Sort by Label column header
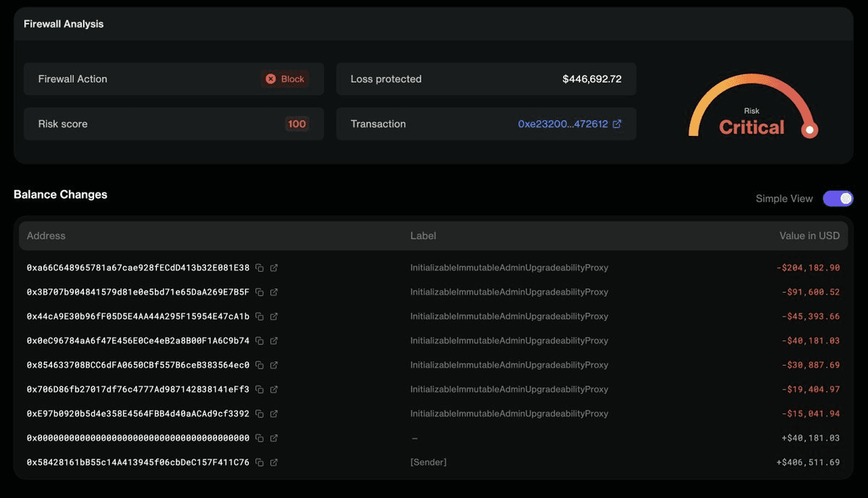Viewport: 868px width, 498px height. click(x=423, y=236)
